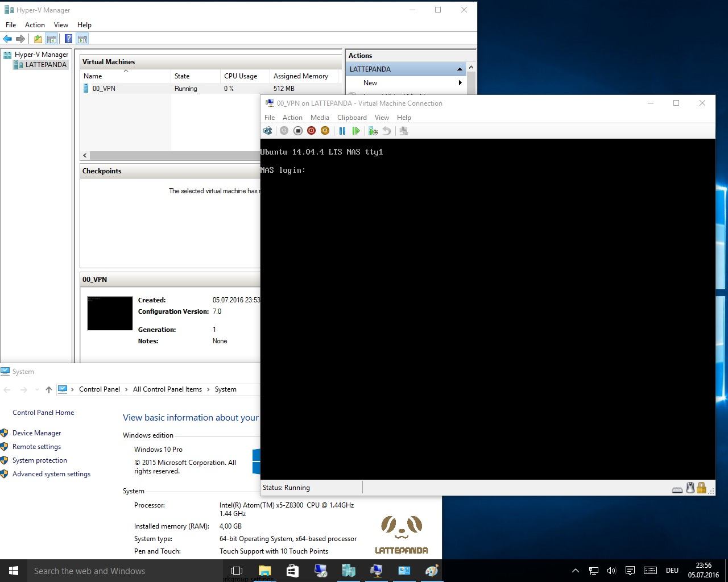Click Actions pane scrollbar up arrow
The image size is (728, 582).
[x=471, y=68]
